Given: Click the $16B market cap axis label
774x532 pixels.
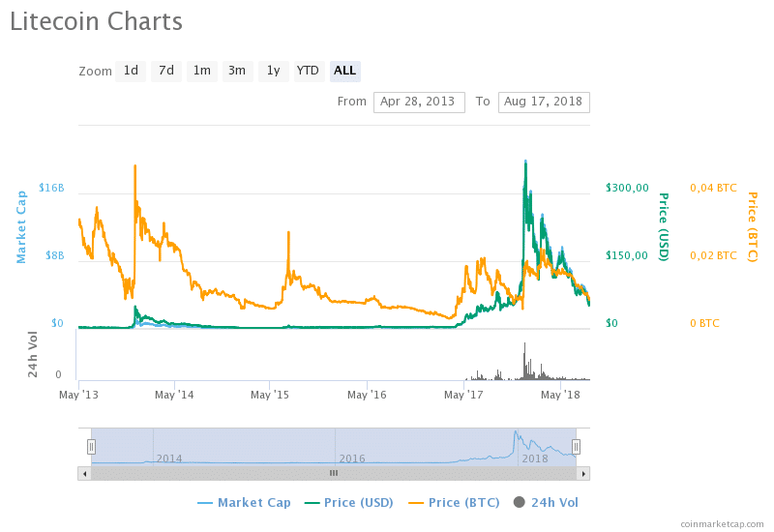Looking at the screenshot, I should [51, 188].
